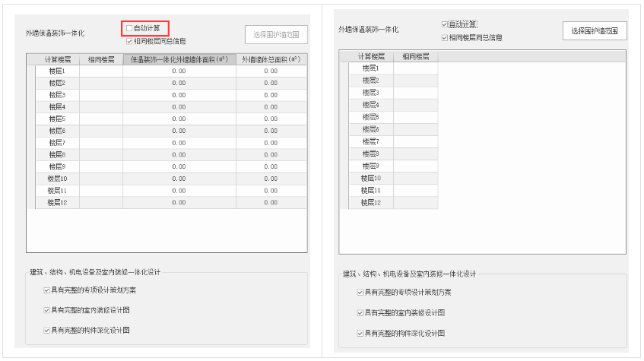Image resolution: width=644 pixels, height=361 pixels.
Task: Click 保温装饰 area cell 0.00 for 楼层6
Action: (x=179, y=131)
